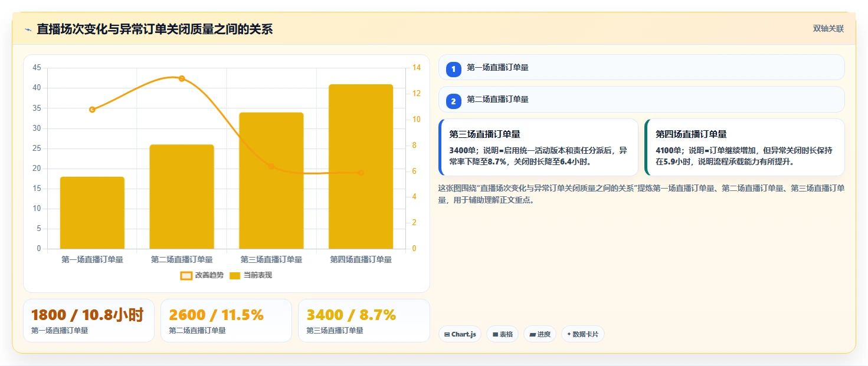Click the 改善趋势 legend color box
Screen dimensions: 868x366
(x=186, y=275)
